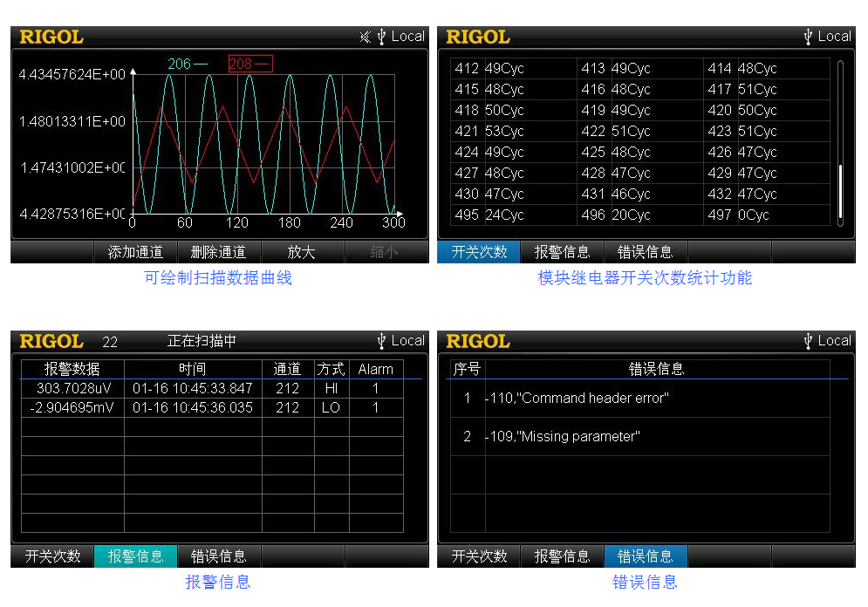
Task: Click the muted speaker icon on waveform screen
Action: 366,37
